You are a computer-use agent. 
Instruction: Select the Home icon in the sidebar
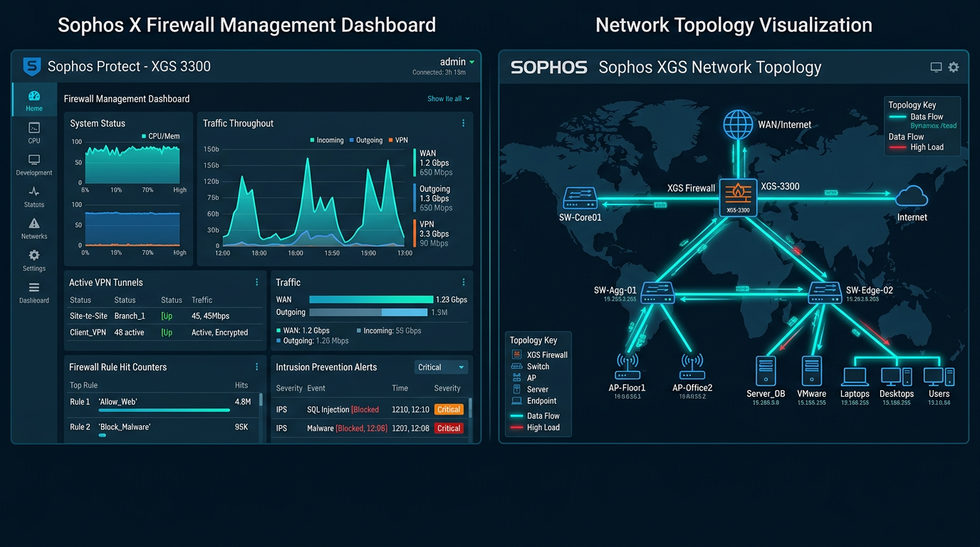click(x=33, y=99)
